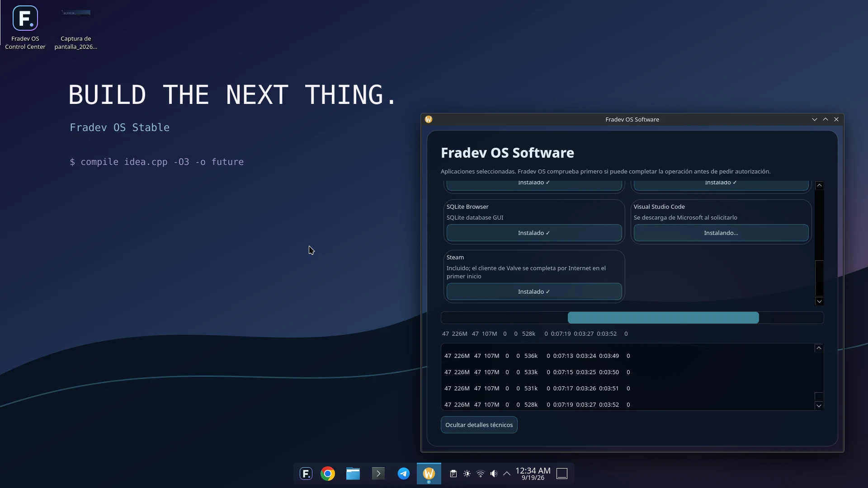868x488 pixels.
Task: Click 'Se descarga de Microsoft al solicitarlo' text
Action: click(685, 218)
